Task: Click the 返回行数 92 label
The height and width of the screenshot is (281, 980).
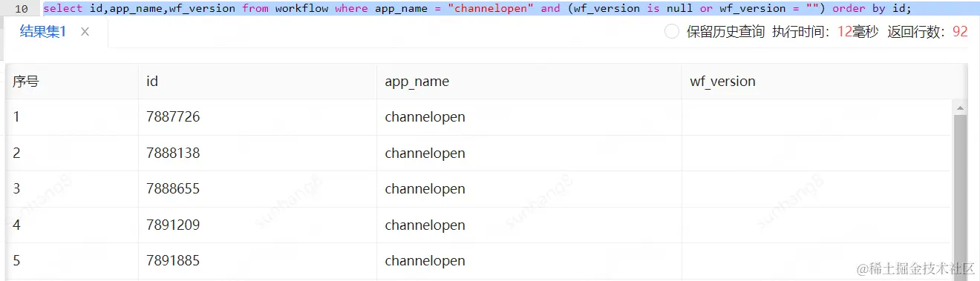Action: click(928, 32)
